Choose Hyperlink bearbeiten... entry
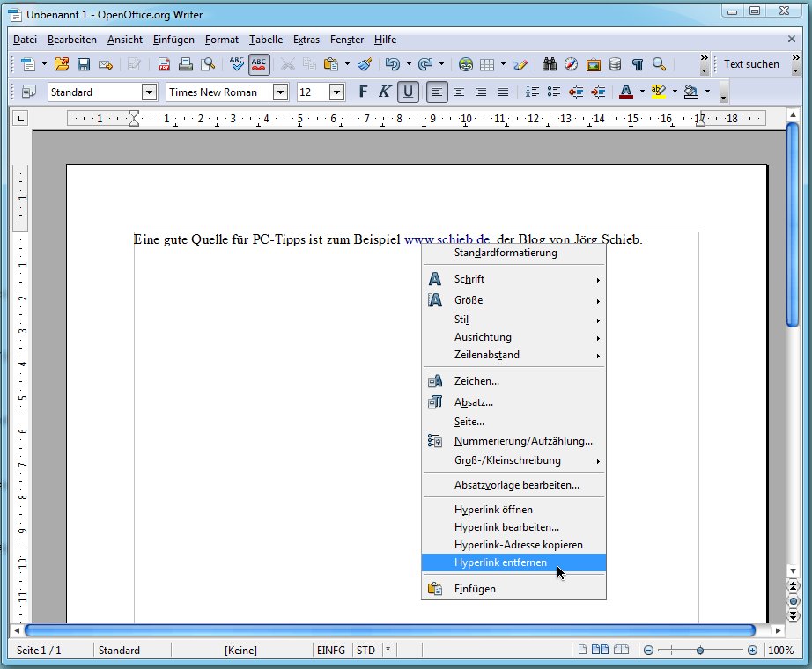This screenshot has width=812, height=669. (513, 527)
